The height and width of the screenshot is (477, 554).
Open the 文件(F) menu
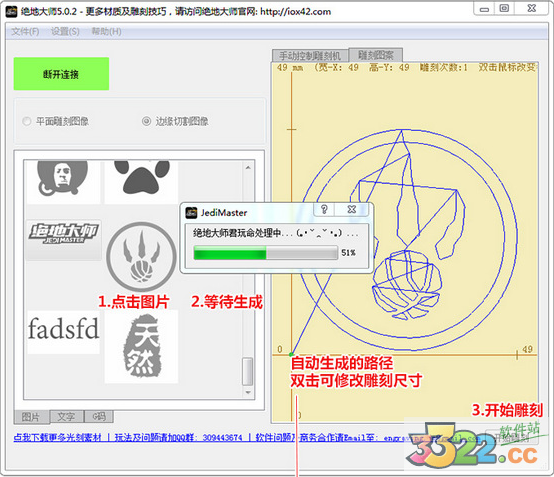pos(25,31)
